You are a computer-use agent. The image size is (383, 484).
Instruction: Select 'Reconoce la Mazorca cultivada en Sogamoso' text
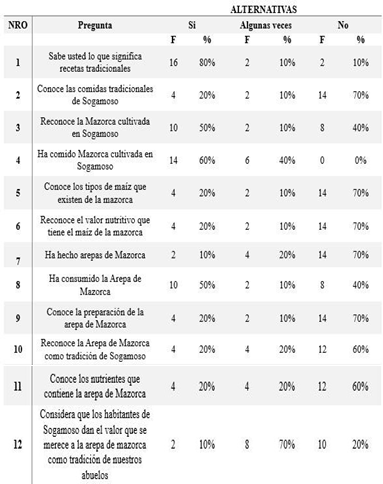(95, 127)
